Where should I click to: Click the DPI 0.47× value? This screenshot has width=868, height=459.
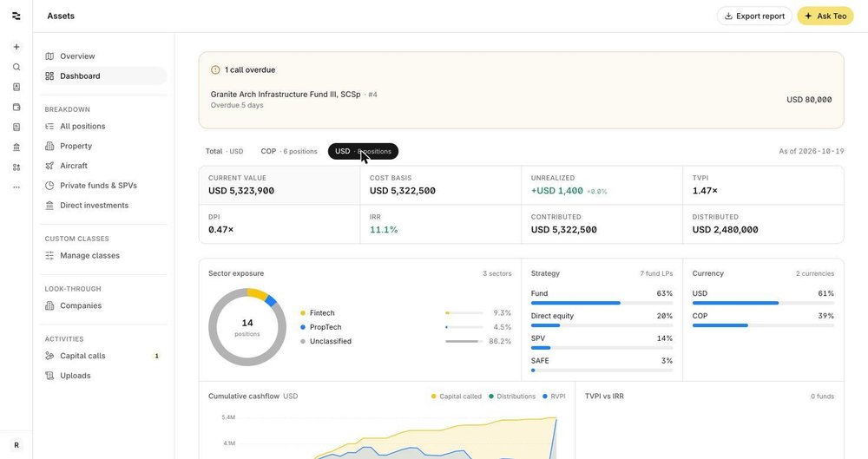tap(220, 230)
